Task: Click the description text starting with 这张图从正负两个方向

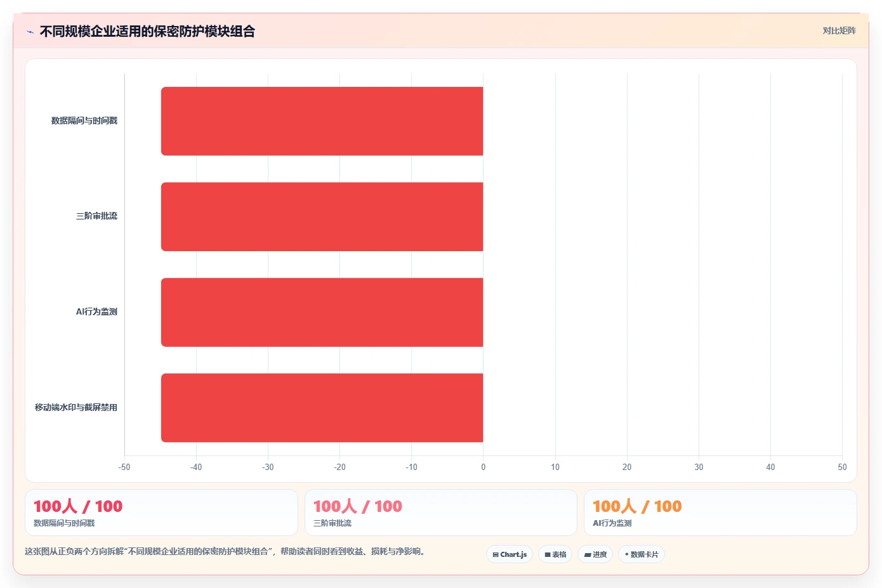Action: (x=225, y=551)
